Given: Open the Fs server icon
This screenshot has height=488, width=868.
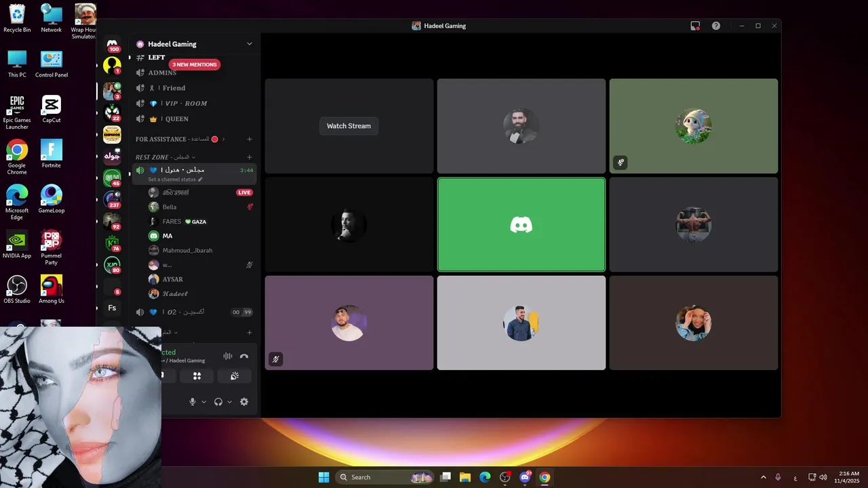Looking at the screenshot, I should [112, 308].
